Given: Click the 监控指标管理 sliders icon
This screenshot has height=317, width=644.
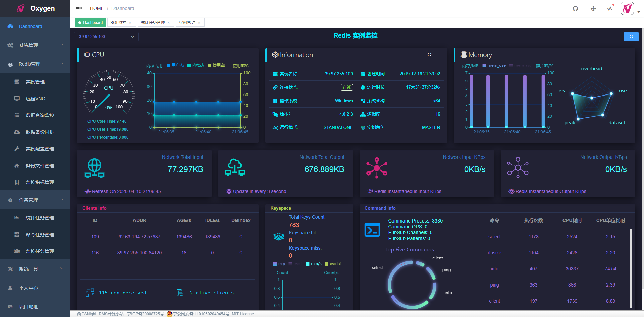Looking at the screenshot, I should click(17, 182).
